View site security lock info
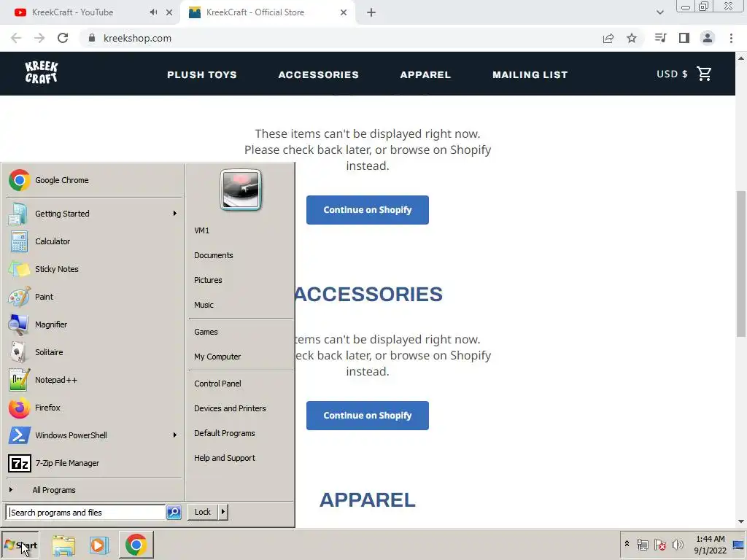 coord(92,38)
